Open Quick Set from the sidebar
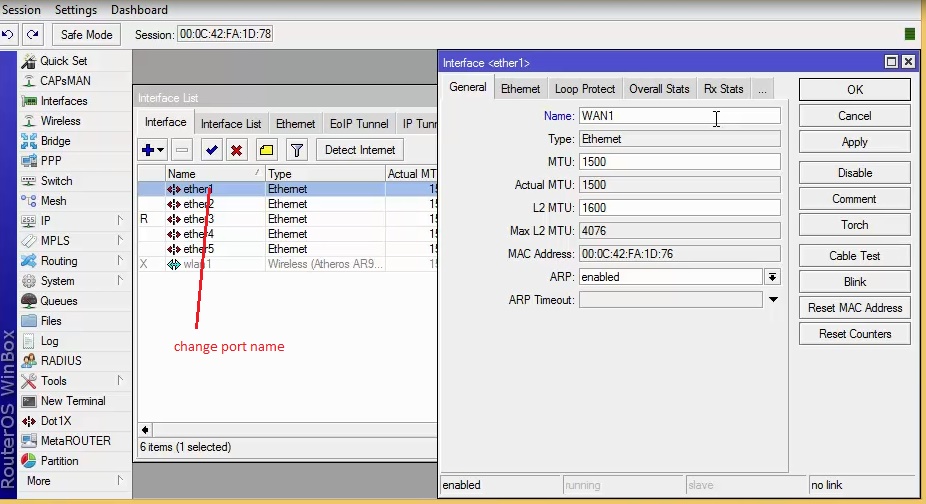This screenshot has height=504, width=926. (x=63, y=61)
